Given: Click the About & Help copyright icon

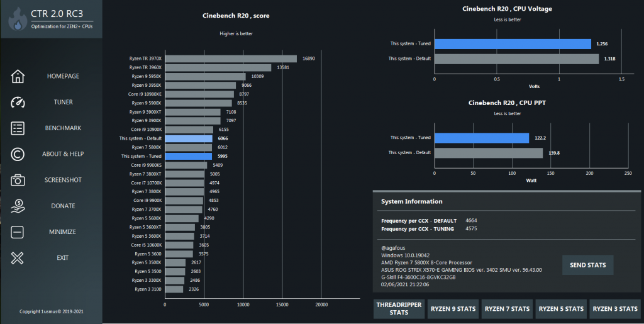Looking at the screenshot, I should point(18,154).
